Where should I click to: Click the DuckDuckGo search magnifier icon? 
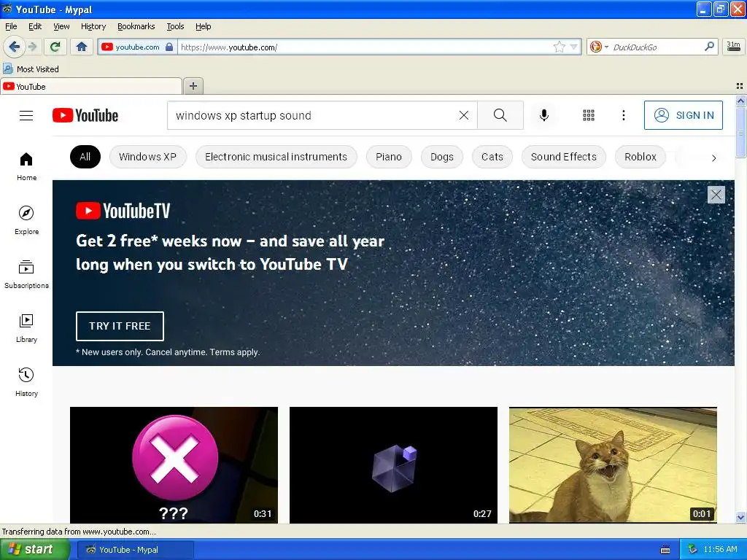709,47
